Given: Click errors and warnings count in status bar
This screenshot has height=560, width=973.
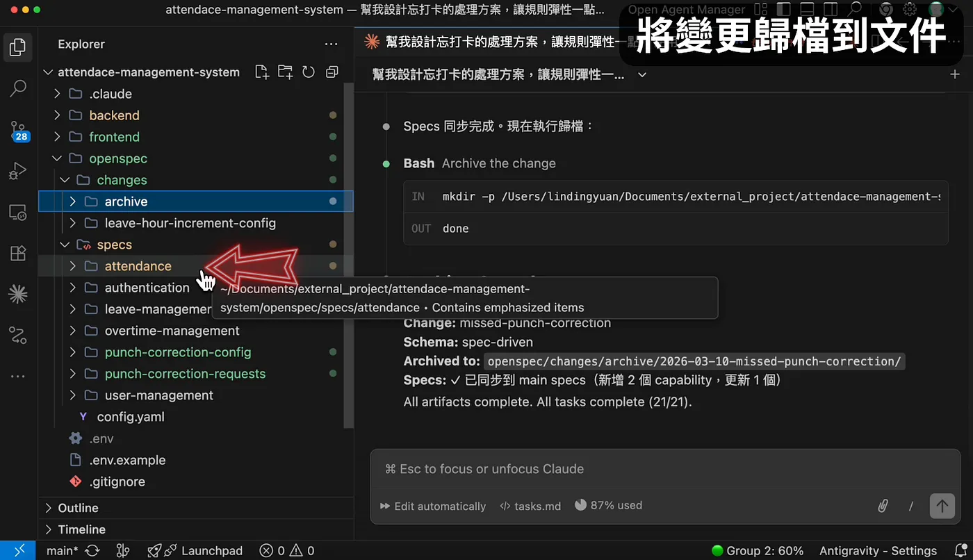Looking at the screenshot, I should coord(286,551).
